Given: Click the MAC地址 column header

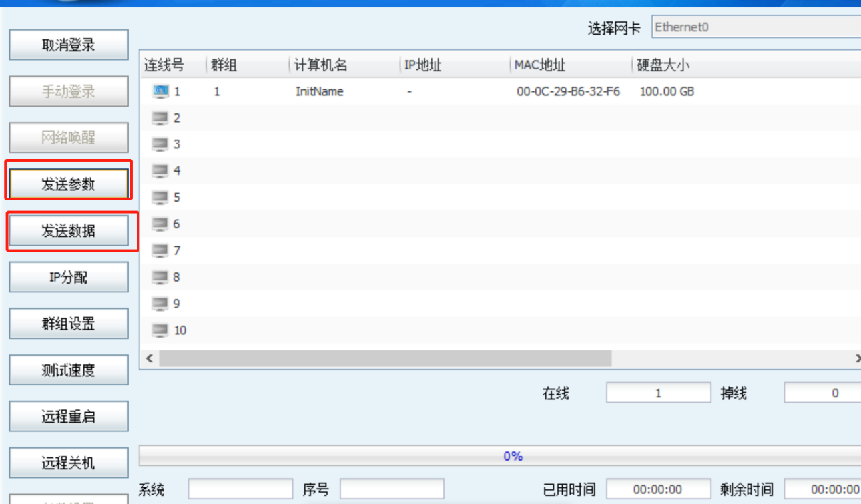Looking at the screenshot, I should (540, 65).
